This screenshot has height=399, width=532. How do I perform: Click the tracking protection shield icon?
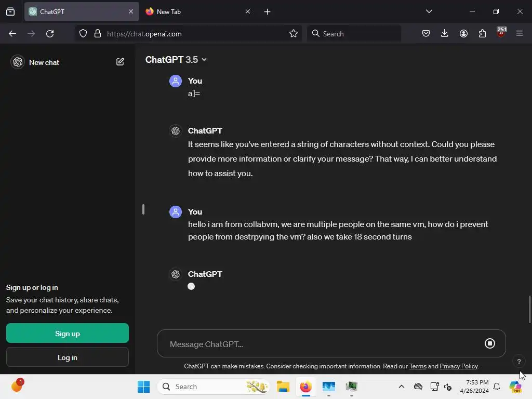click(83, 34)
